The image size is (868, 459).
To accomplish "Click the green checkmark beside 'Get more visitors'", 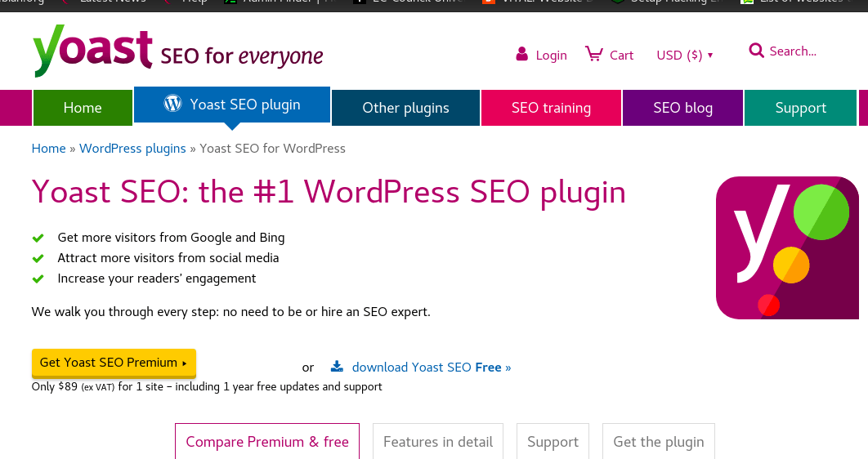I will click(38, 238).
